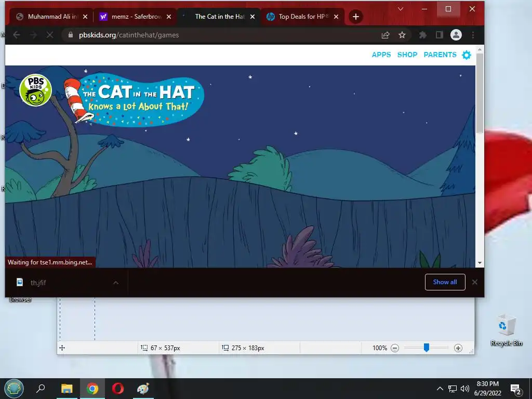The height and width of the screenshot is (399, 532).
Task: Open the notification center icon
Action: coord(516,389)
